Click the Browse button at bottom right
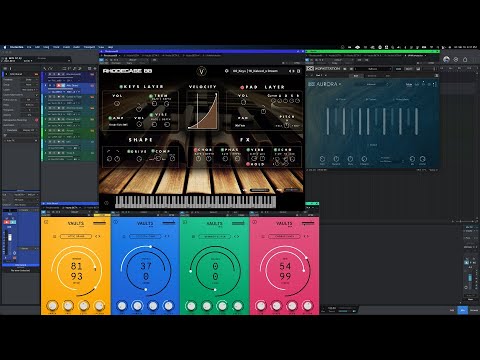 pyautogui.click(x=474, y=310)
